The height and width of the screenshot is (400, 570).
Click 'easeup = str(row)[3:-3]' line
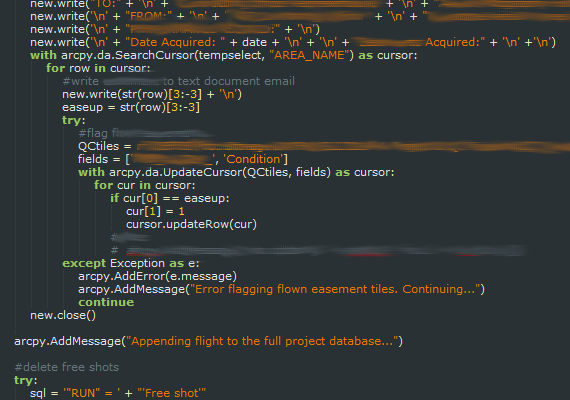pos(131,107)
